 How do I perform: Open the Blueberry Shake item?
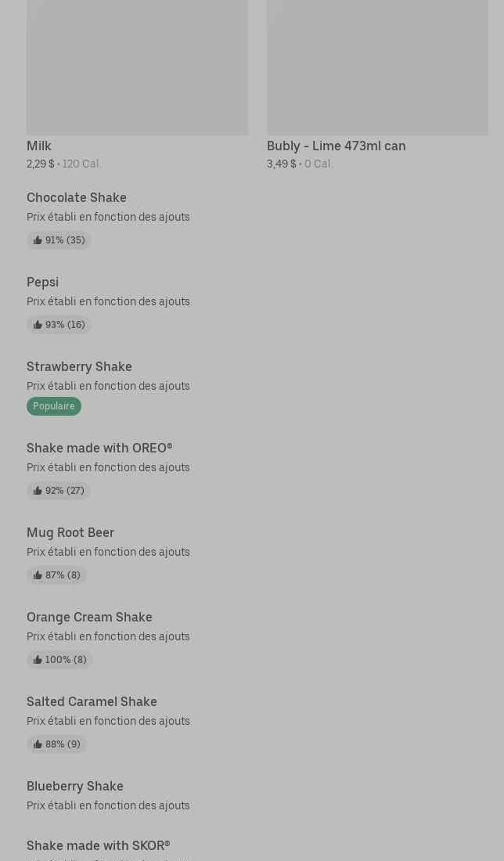click(75, 786)
